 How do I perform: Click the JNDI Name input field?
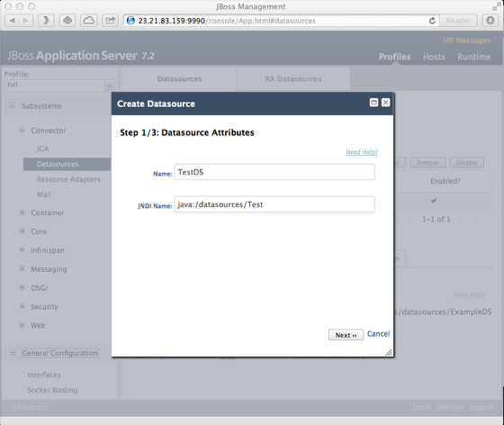pyautogui.click(x=274, y=204)
